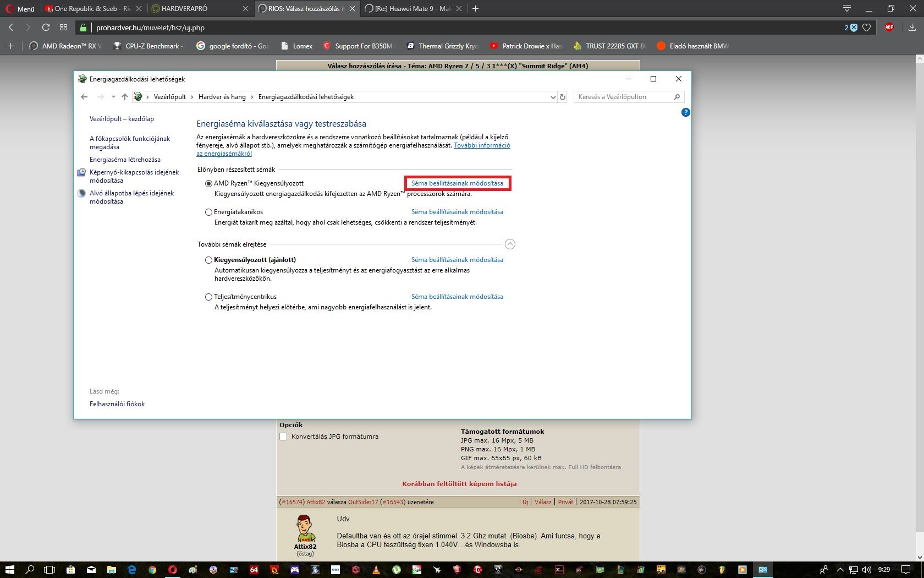Tick the Konvertálás JPG formátumra checkbox

pos(283,437)
